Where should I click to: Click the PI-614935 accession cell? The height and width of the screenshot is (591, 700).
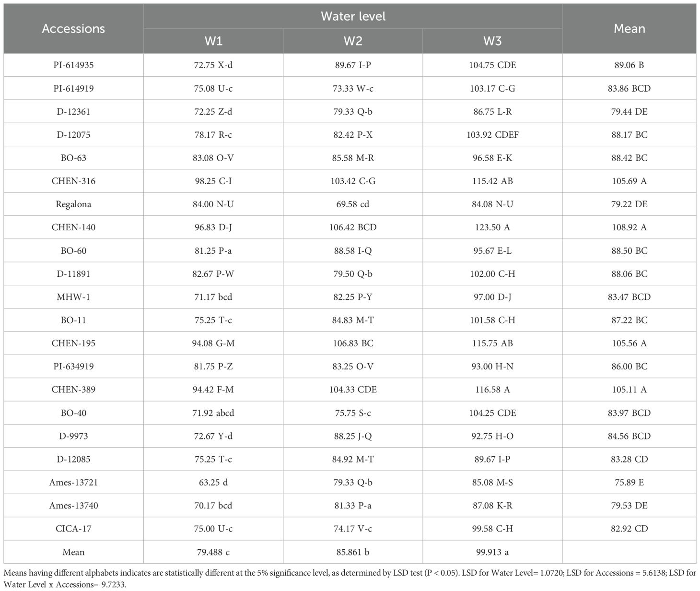(73, 65)
